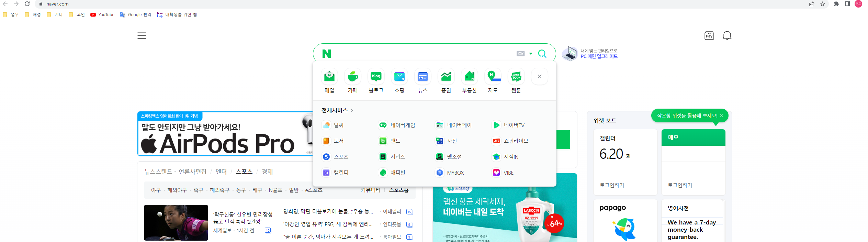Expand the search autocomplete dropdown arrow

pyautogui.click(x=531, y=54)
